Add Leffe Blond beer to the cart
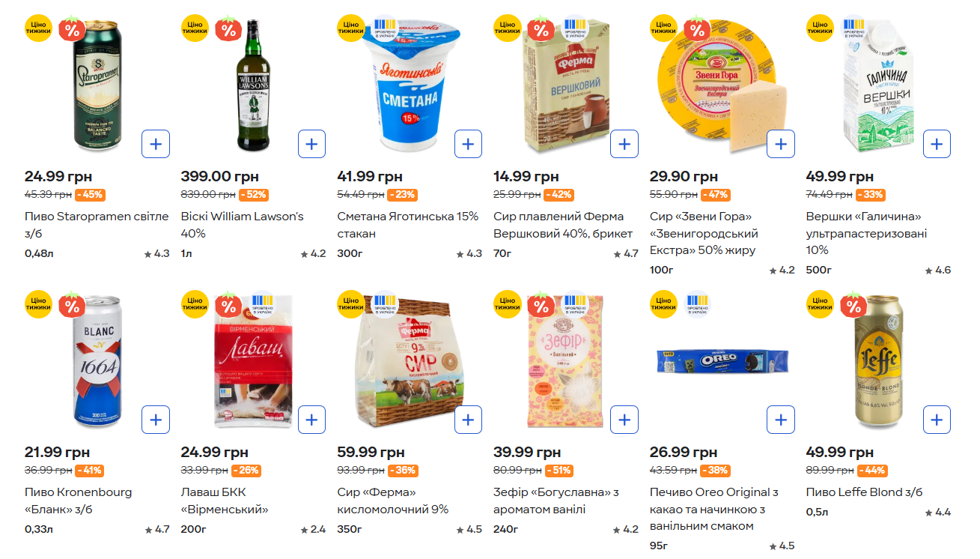This screenshot has height=559, width=980. coord(937,419)
